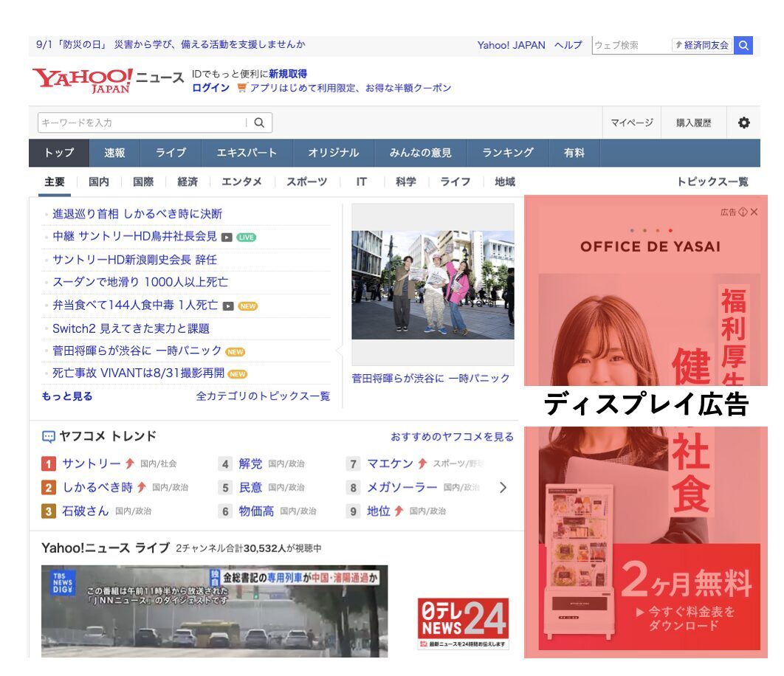Focus the ウェブ検索 input field
The height and width of the screenshot is (676, 784).
pos(631,46)
